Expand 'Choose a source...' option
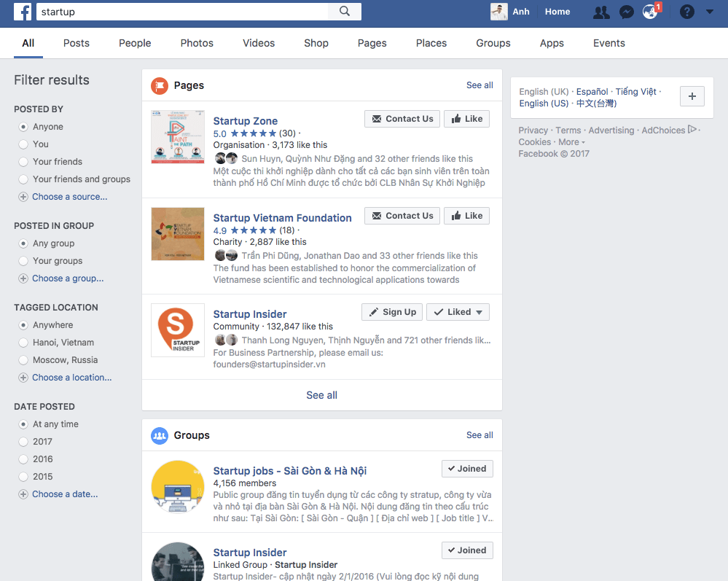728x581 pixels. [69, 197]
